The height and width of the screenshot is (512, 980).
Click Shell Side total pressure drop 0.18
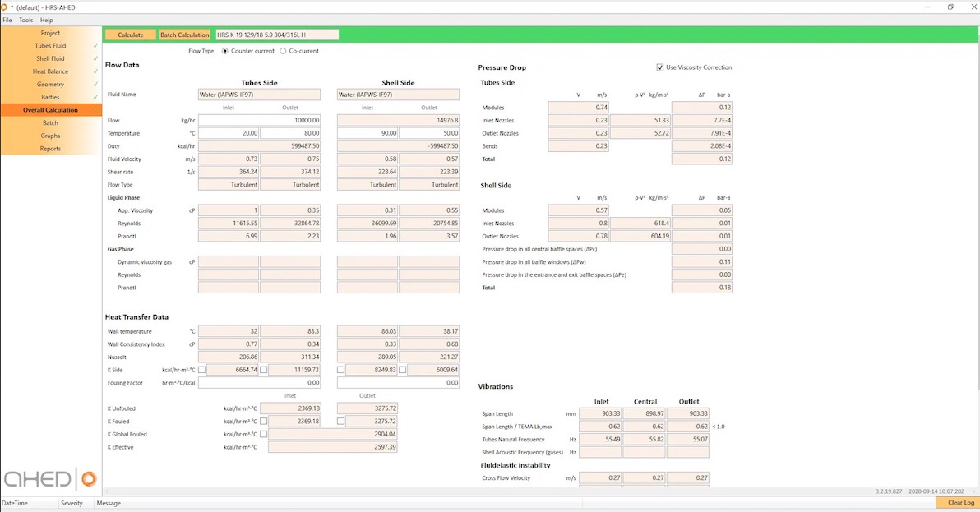click(x=702, y=288)
